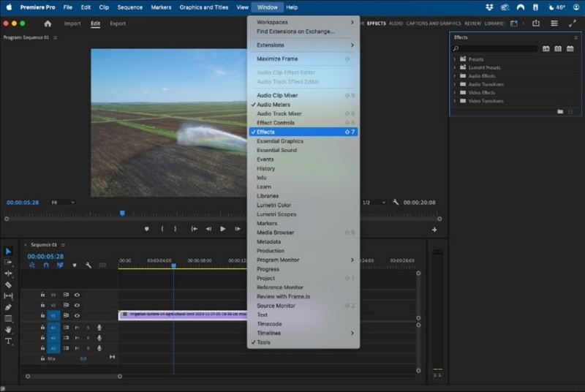Expand the Lumetri Presets folder

point(455,67)
